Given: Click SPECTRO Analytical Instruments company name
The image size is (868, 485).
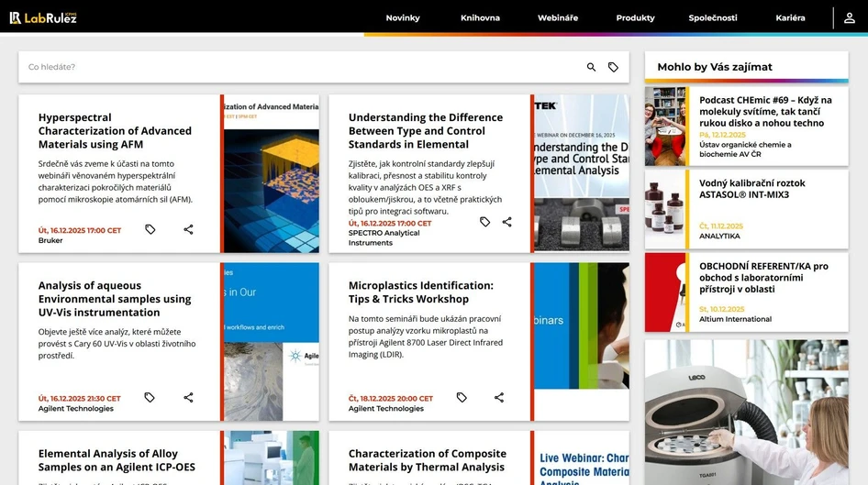Looking at the screenshot, I should (x=384, y=237).
